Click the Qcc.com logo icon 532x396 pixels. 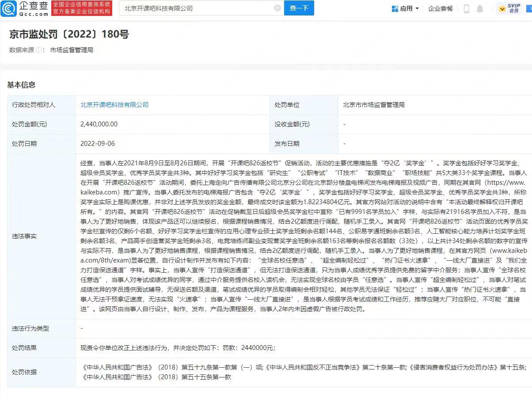(x=9, y=8)
